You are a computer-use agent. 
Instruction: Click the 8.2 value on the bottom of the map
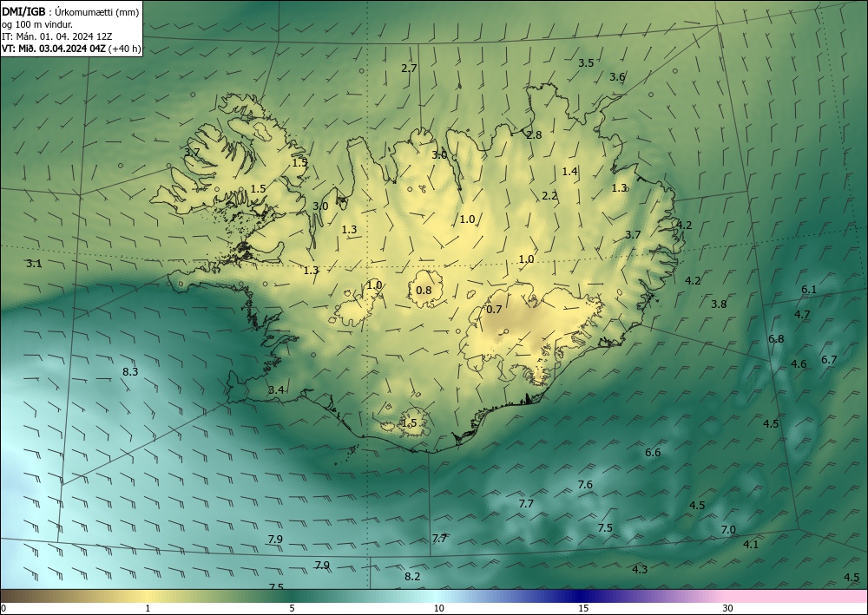[x=412, y=577]
